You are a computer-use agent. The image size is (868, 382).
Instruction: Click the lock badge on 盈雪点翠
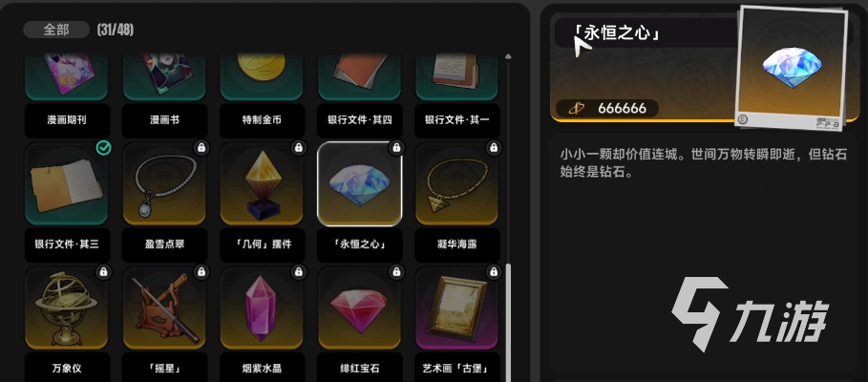click(201, 148)
